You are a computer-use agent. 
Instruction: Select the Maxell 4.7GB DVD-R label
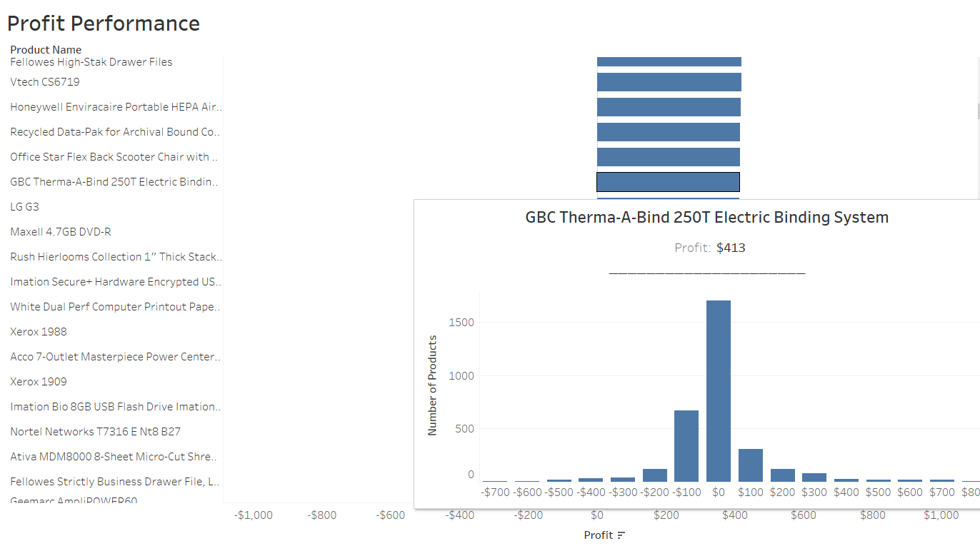click(x=61, y=232)
